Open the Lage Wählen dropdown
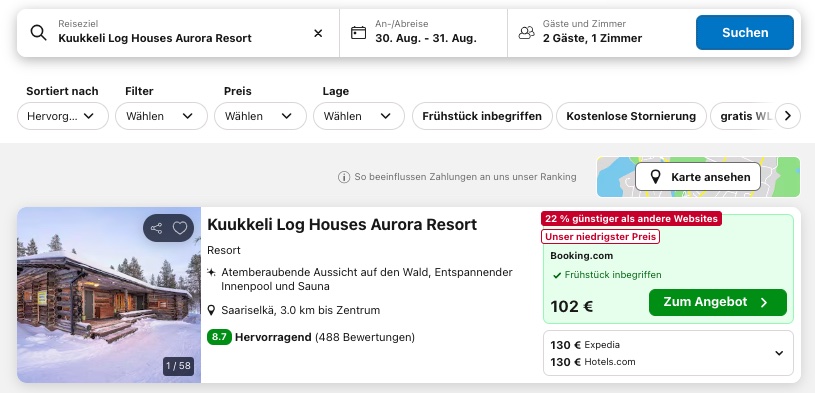Image resolution: width=815 pixels, height=393 pixels. pos(359,116)
